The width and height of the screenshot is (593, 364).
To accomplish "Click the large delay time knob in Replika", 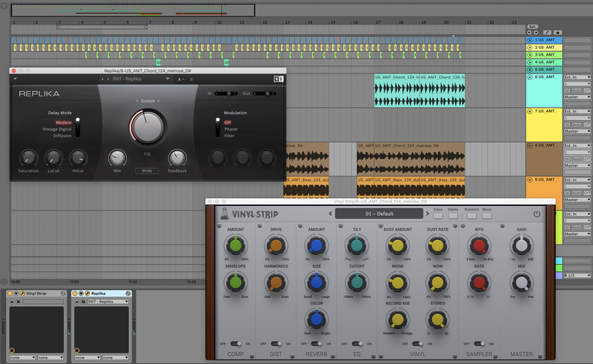I will pyautogui.click(x=147, y=128).
